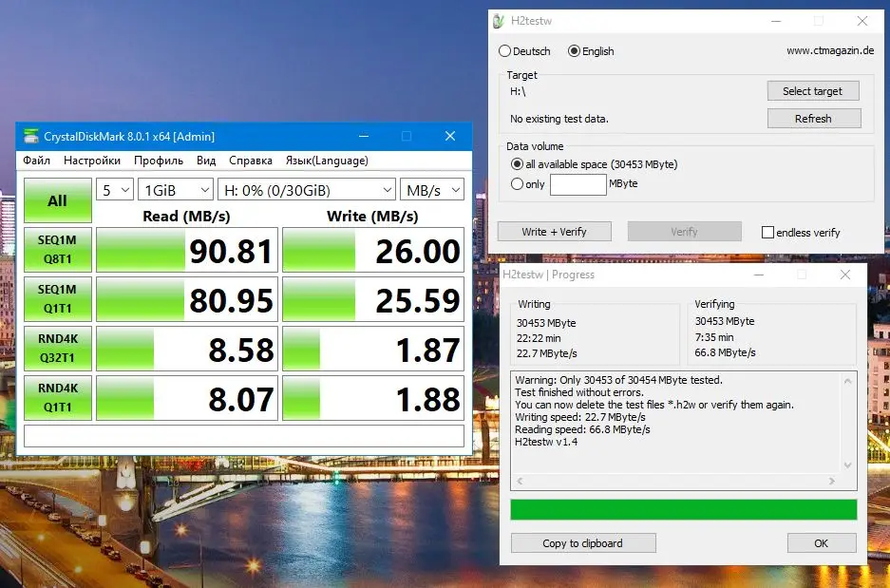Click the '22:22 min' writing time
890x588 pixels.
pyautogui.click(x=539, y=338)
